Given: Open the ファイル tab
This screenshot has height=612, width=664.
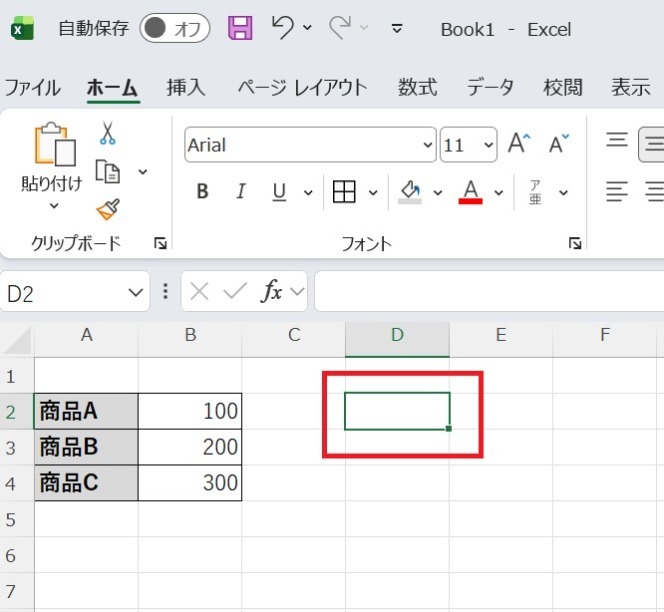Looking at the screenshot, I should (33, 88).
